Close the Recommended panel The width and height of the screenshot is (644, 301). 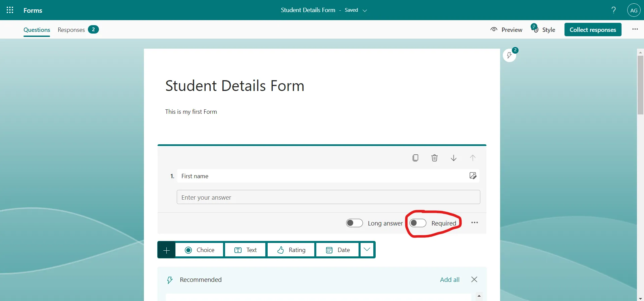[474, 280]
